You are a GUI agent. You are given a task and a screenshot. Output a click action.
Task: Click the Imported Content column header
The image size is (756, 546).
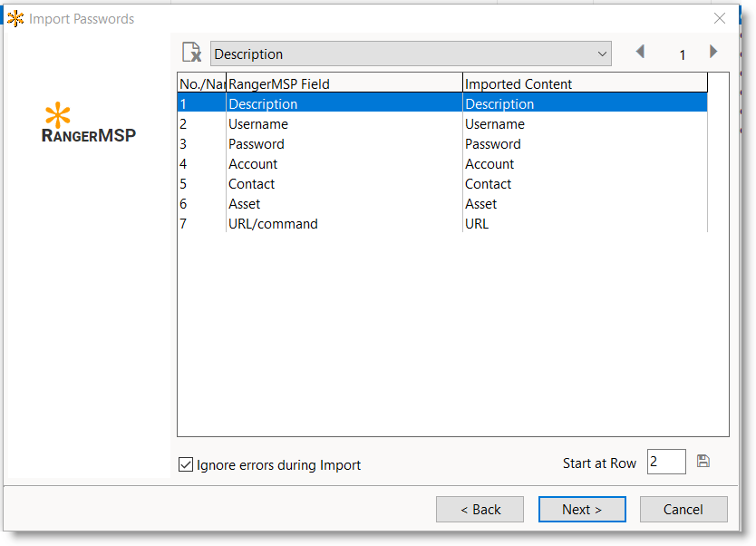click(x=584, y=84)
